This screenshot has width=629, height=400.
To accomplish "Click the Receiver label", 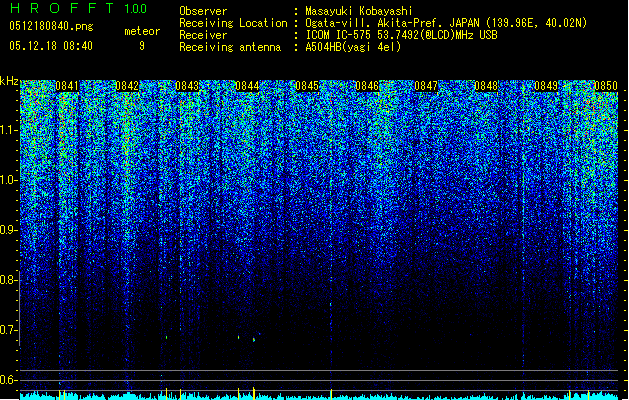I will pyautogui.click(x=203, y=35).
